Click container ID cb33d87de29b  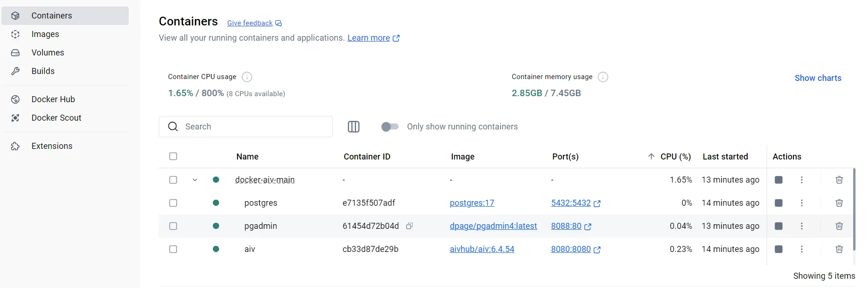pyautogui.click(x=370, y=249)
